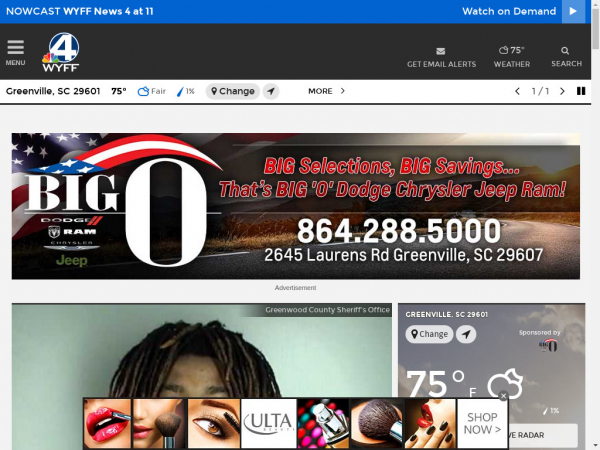This screenshot has height=450, width=600.
Task: Click the widget 1% precipitation indicator
Action: pyautogui.click(x=551, y=411)
